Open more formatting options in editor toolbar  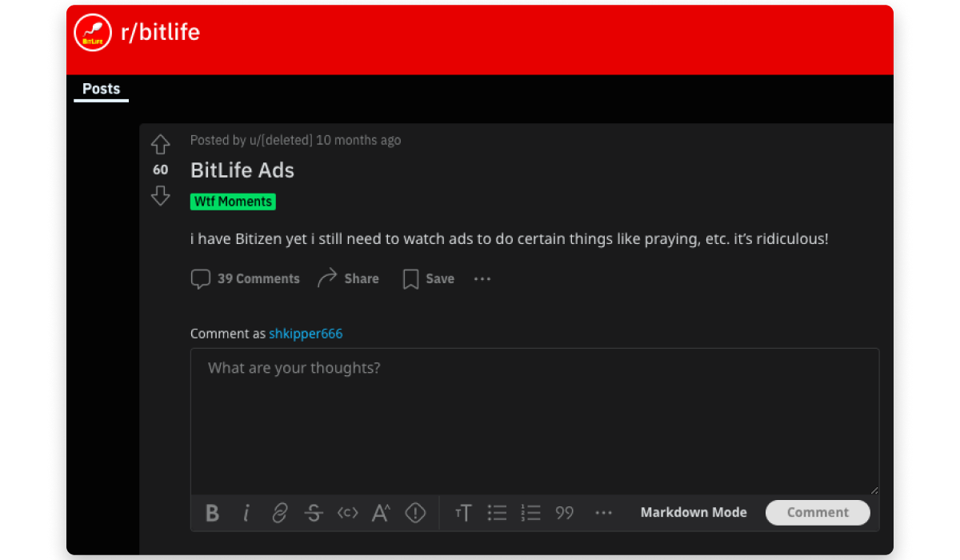tap(604, 513)
